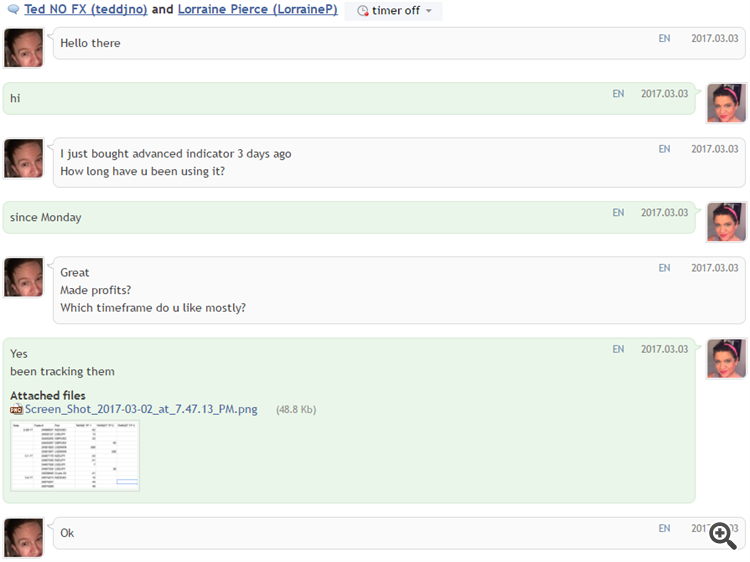
Task: Click the chat bubble icon beside Ted's name
Action: (x=13, y=10)
